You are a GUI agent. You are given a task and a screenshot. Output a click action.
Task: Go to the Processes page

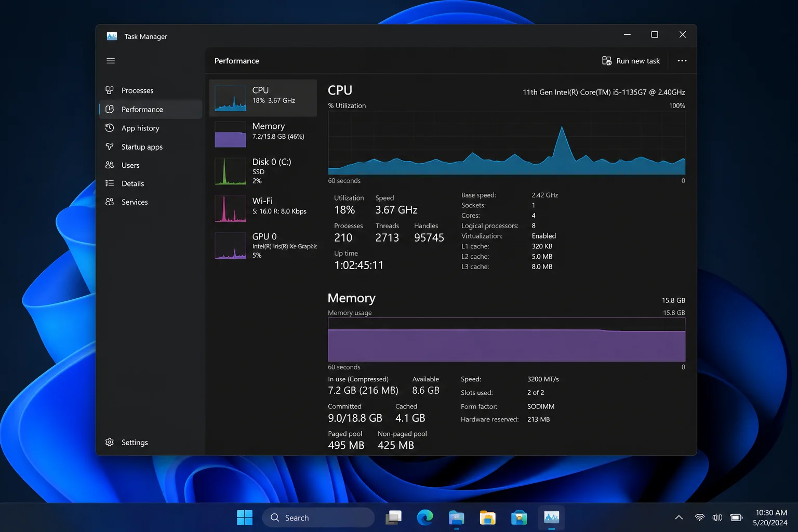150,90
